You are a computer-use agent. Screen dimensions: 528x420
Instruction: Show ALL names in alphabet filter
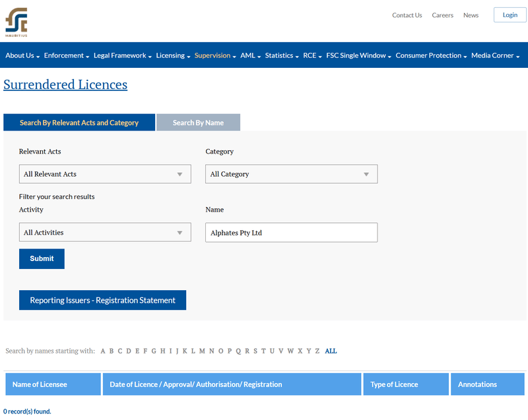(331, 351)
